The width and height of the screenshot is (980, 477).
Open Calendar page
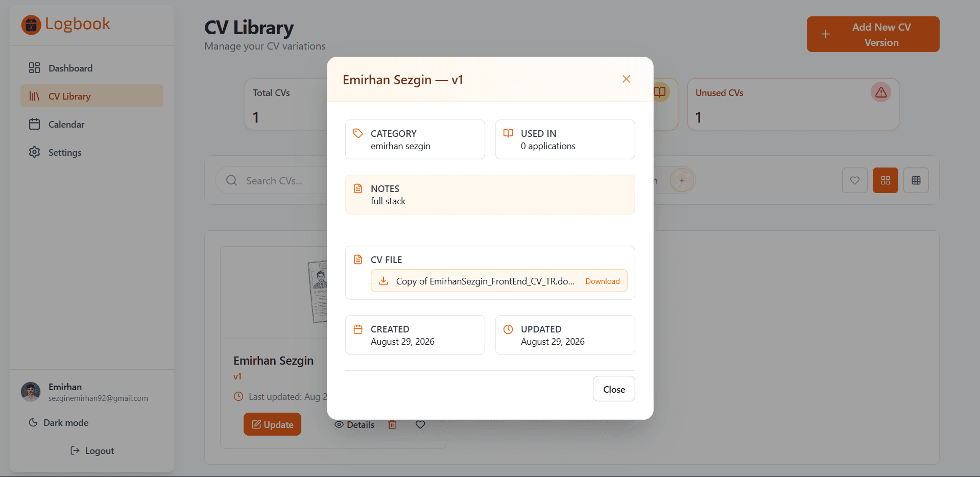pos(92,124)
